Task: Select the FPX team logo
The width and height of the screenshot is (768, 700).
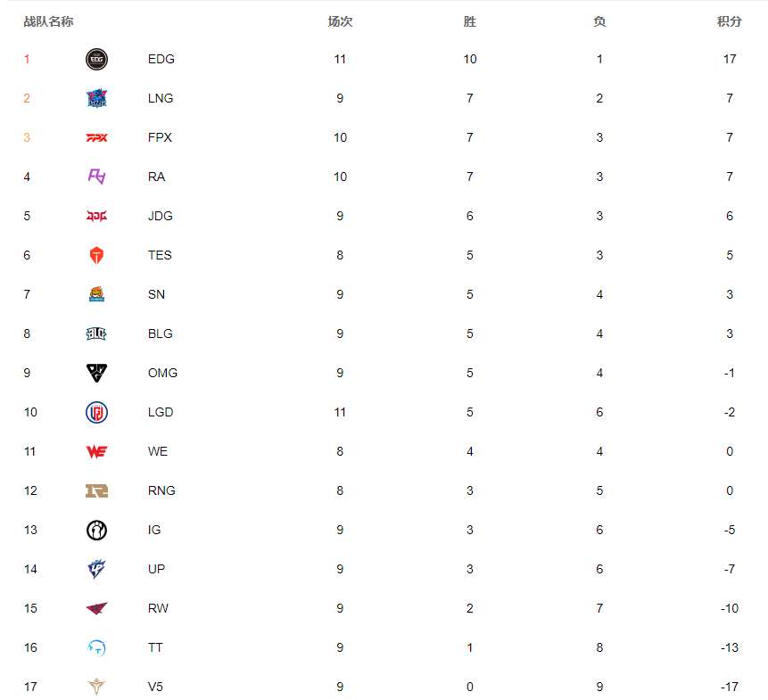Action: [96, 137]
